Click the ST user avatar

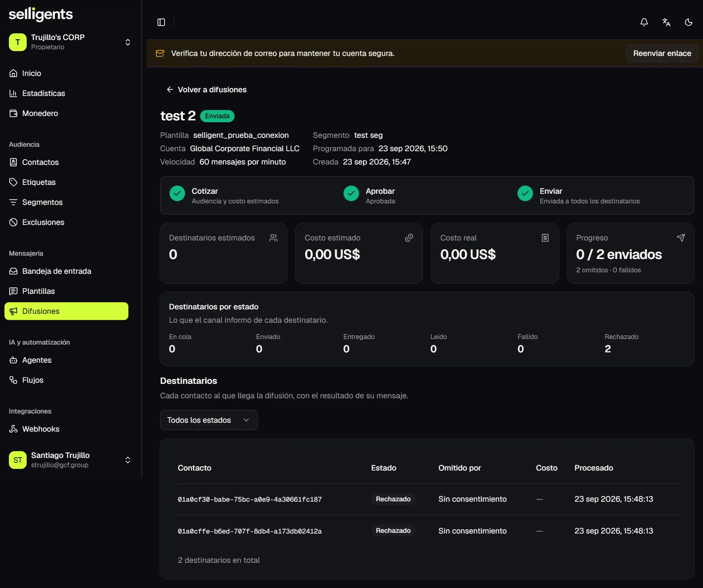click(18, 460)
